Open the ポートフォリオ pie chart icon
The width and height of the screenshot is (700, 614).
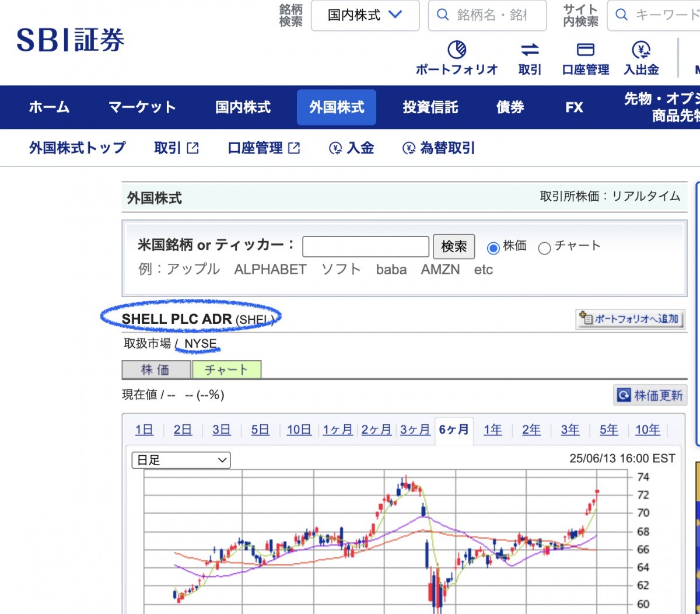click(457, 49)
